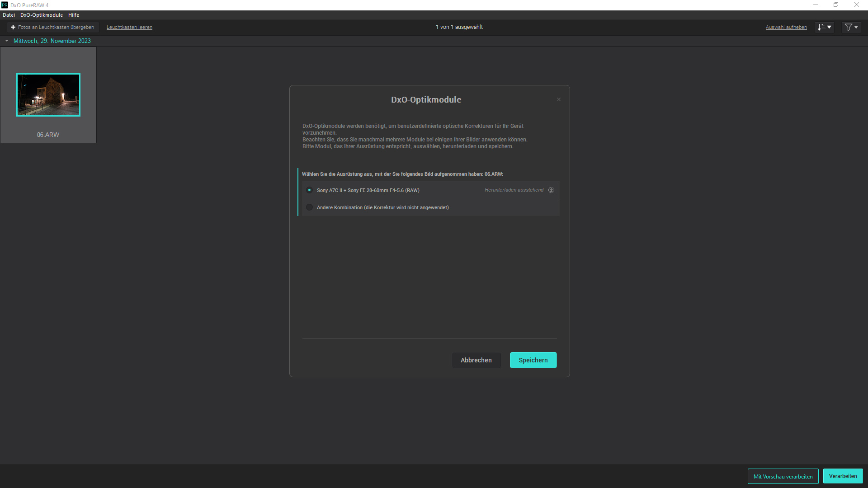Click the plus icon for adding photos
The image size is (868, 488).
(x=13, y=27)
